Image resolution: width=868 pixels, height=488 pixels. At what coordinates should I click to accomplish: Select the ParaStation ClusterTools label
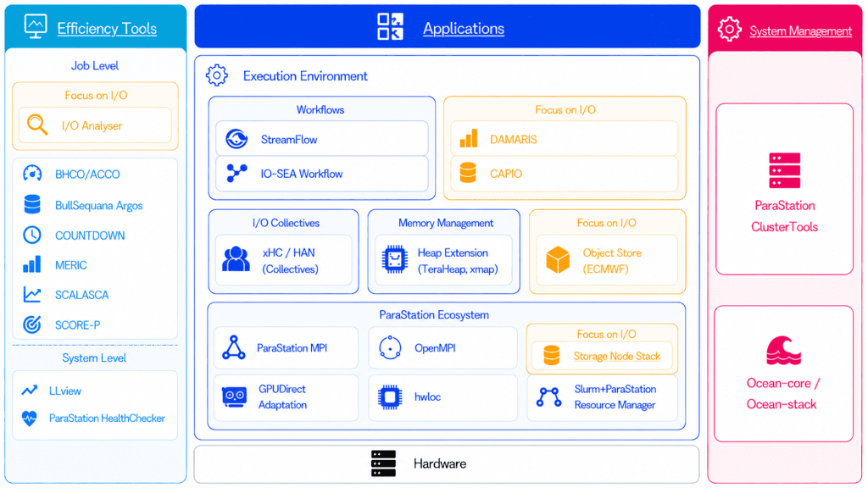tap(784, 216)
